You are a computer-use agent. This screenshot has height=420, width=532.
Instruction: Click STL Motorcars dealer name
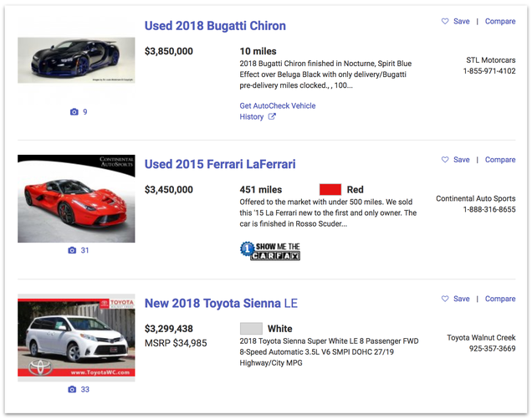coord(491,60)
